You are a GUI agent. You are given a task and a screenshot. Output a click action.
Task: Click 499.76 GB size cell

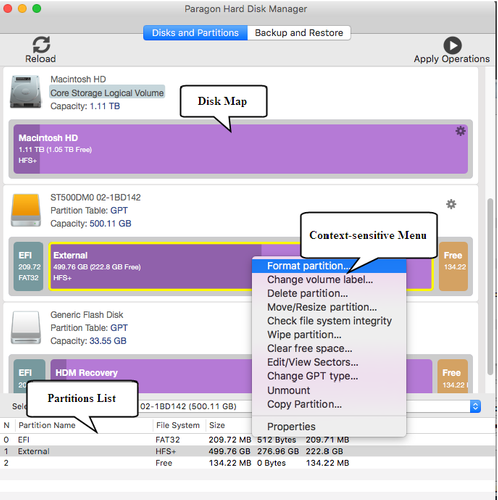pyautogui.click(x=230, y=451)
